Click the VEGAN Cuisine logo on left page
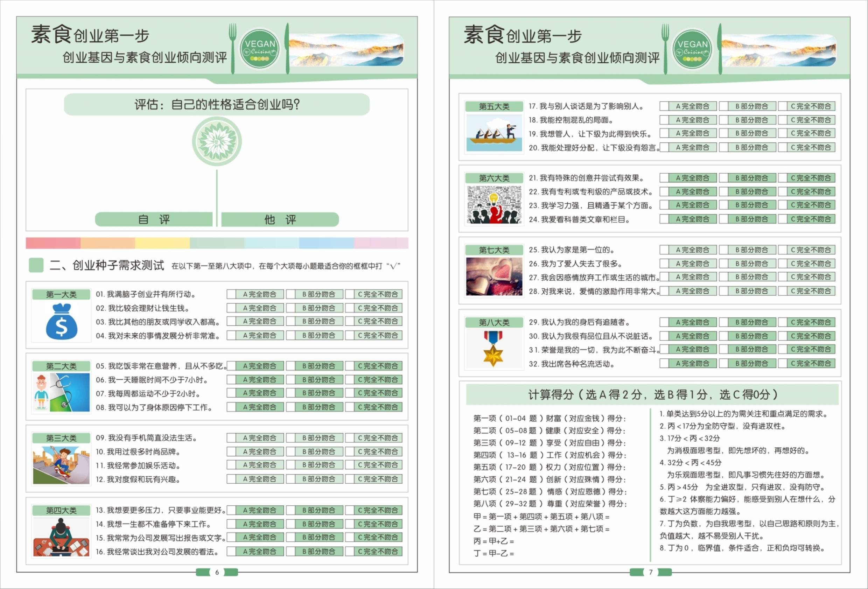 pos(260,49)
